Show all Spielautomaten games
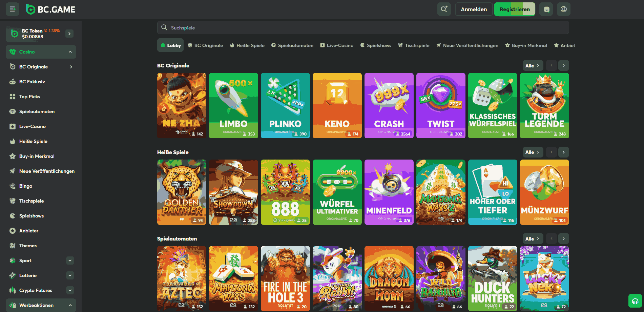 click(533, 238)
